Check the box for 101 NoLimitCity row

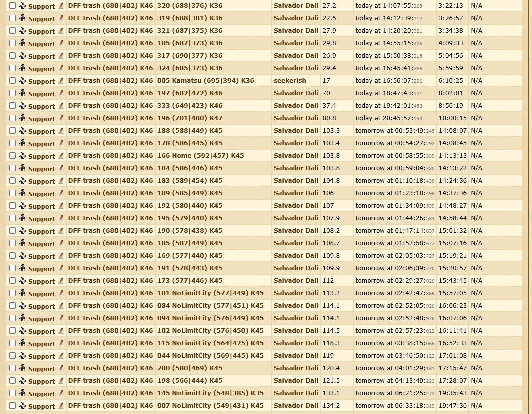[x=13, y=293]
